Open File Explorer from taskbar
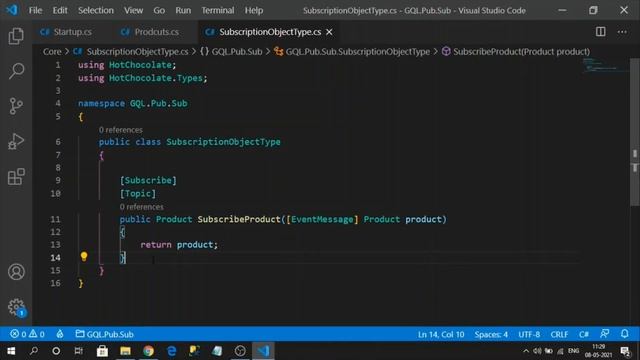The height and width of the screenshot is (360, 640). coord(125,351)
